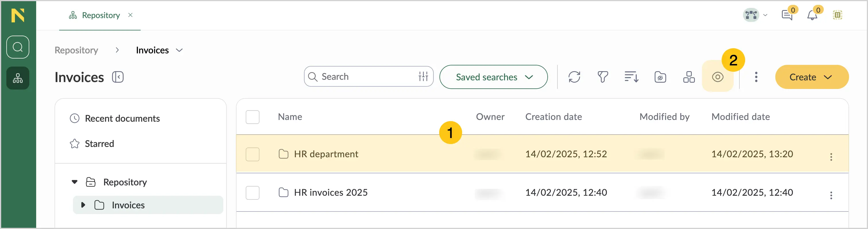Viewport: 868px width, 229px height.
Task: Click the folder link icon in toolbar
Action: (x=660, y=77)
